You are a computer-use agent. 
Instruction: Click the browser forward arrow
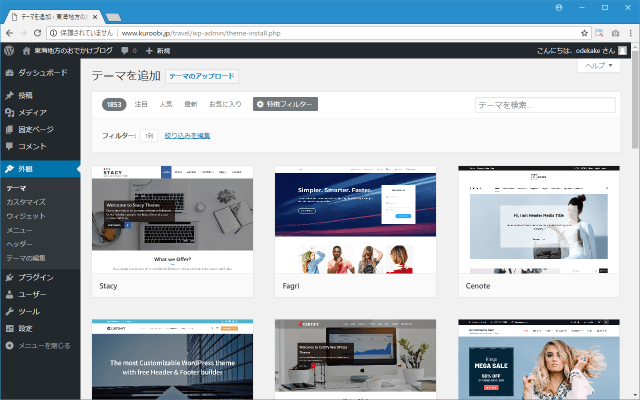(23, 33)
